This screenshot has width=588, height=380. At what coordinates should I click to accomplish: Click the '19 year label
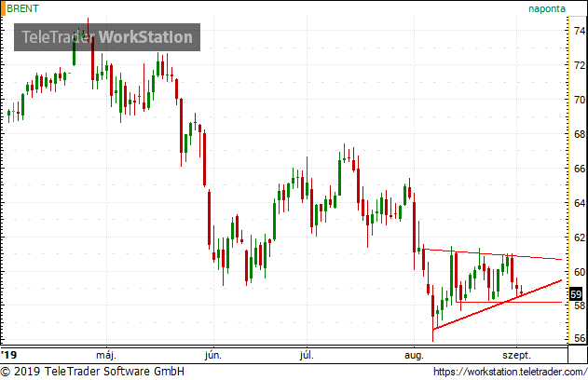pos(9,355)
